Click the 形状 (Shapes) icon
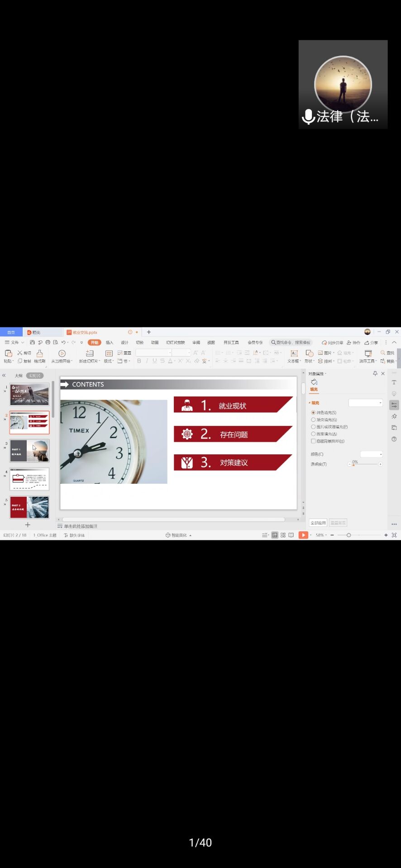 pyautogui.click(x=309, y=354)
